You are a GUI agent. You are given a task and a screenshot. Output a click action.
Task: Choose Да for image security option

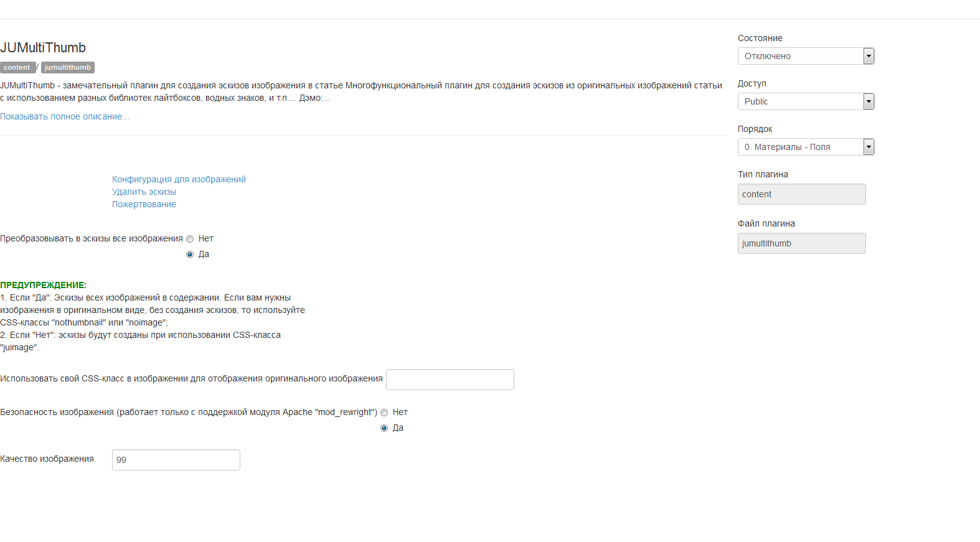(384, 428)
